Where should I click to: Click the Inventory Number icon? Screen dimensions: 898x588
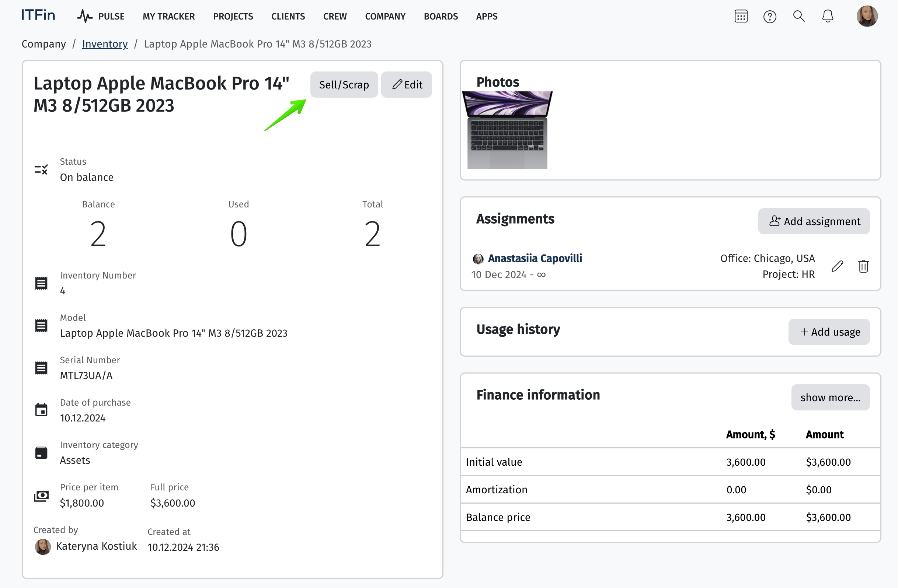click(x=41, y=283)
